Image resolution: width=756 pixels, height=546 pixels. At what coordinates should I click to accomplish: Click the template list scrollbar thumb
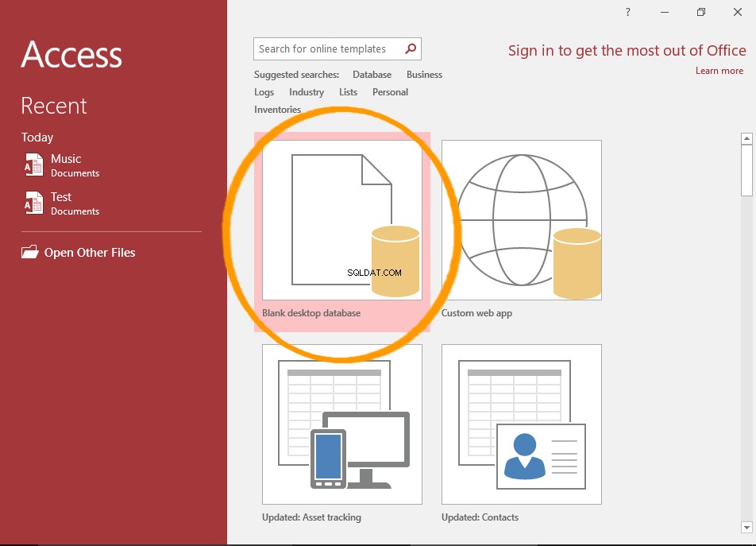(x=746, y=170)
